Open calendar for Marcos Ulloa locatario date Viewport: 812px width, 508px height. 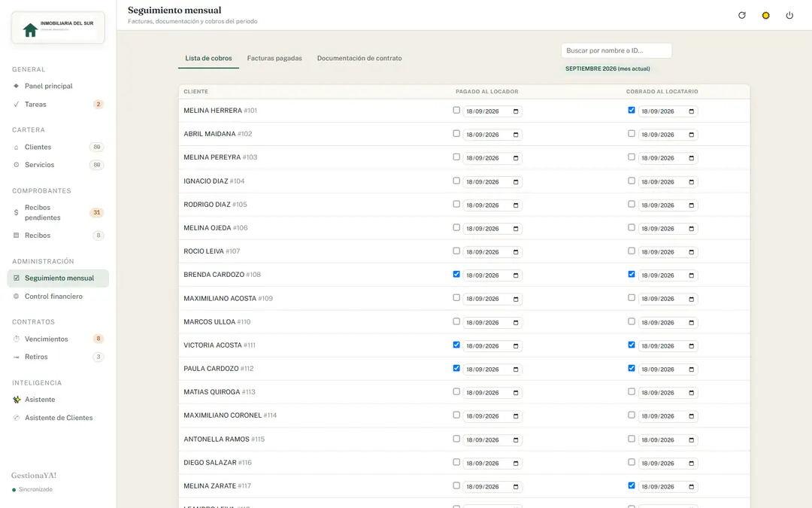tap(692, 322)
